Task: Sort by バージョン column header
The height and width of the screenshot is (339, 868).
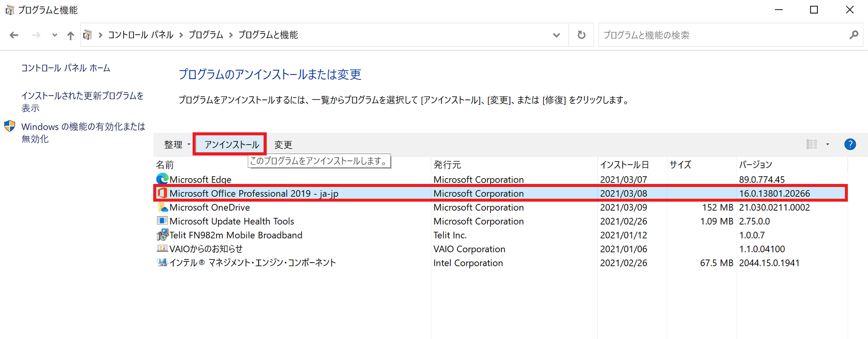Action: tap(755, 165)
